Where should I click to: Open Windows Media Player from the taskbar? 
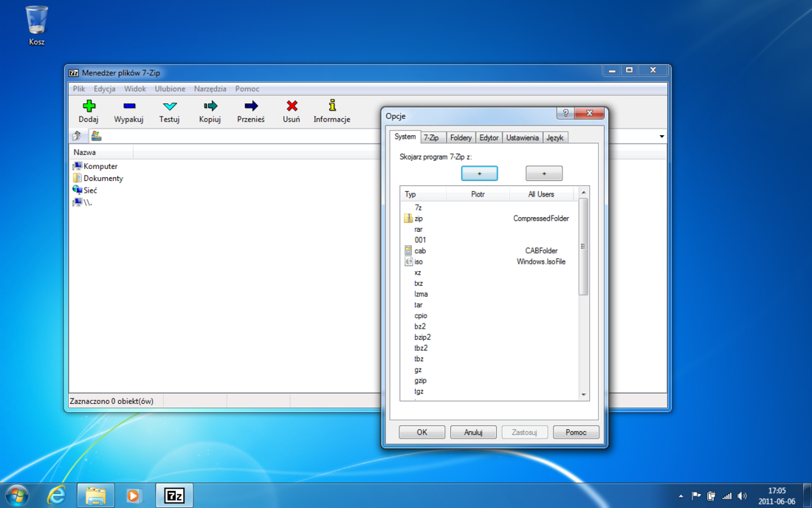[134, 495]
